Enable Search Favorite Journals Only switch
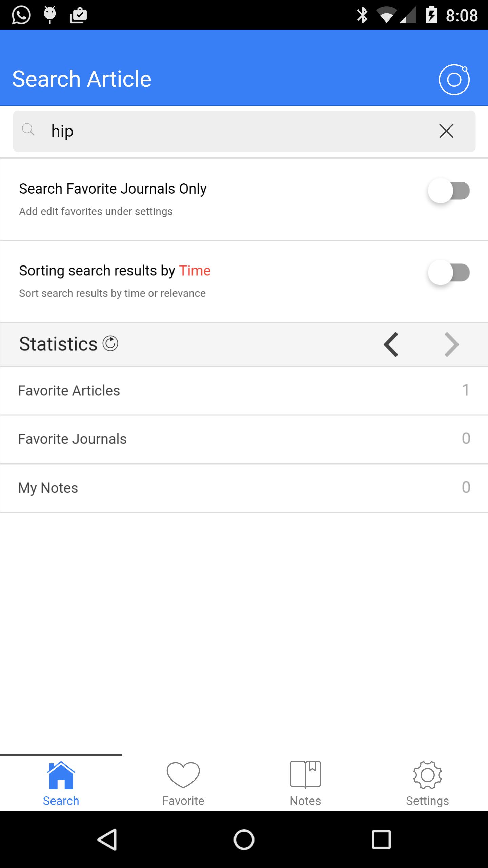The image size is (488, 868). [449, 191]
